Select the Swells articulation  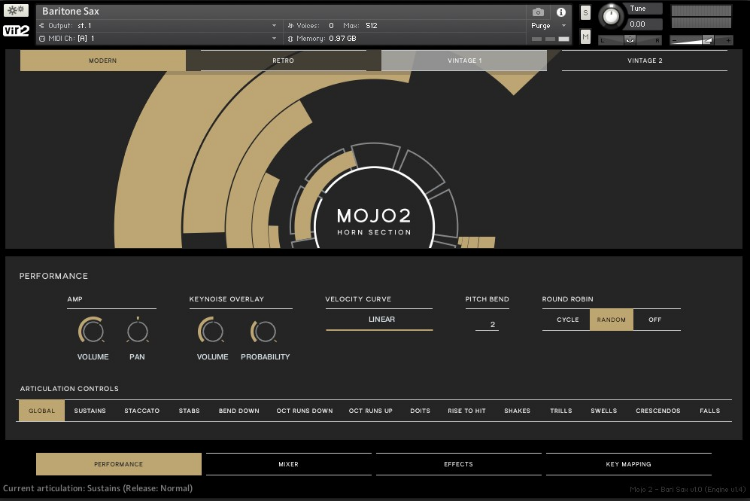click(x=603, y=410)
